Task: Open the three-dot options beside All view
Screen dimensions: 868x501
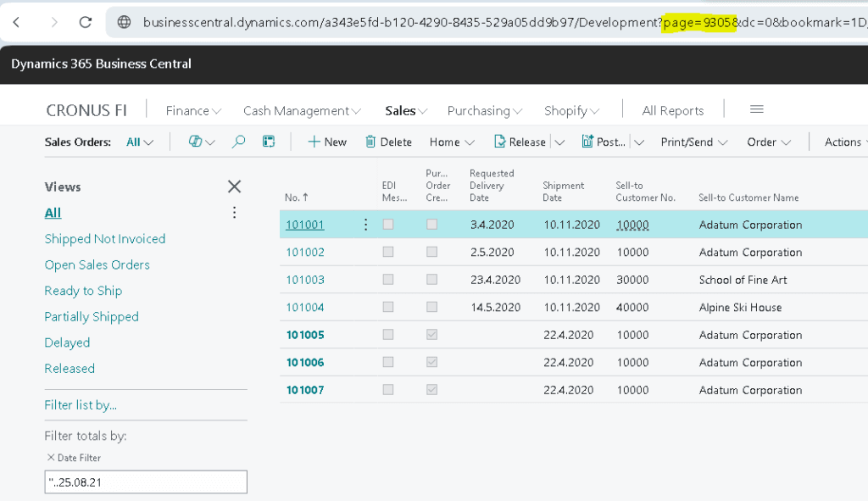Action: click(235, 213)
